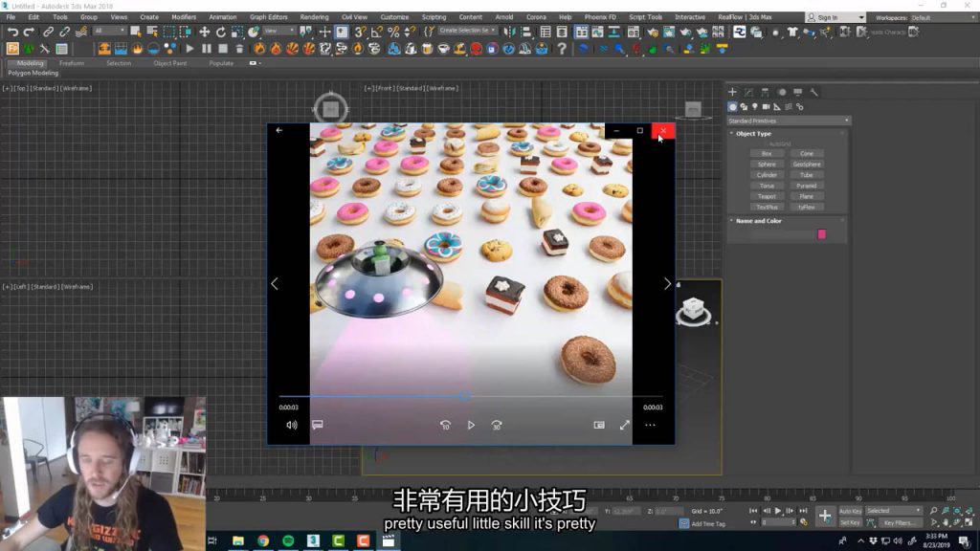Click the video player seek bar

pos(471,396)
